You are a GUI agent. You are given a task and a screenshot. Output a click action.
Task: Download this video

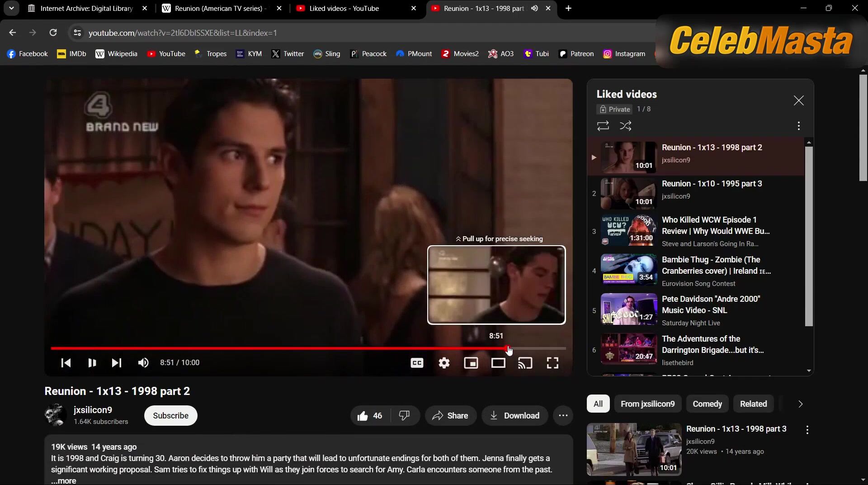pyautogui.click(x=515, y=416)
